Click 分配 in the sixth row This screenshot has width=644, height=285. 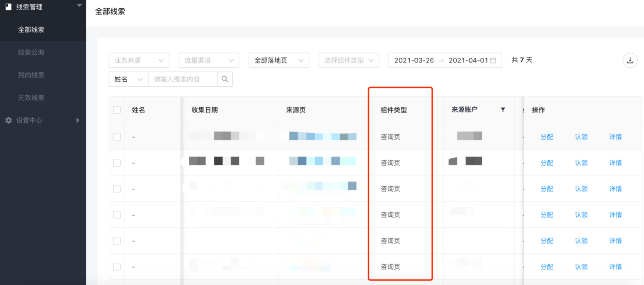[x=547, y=267]
